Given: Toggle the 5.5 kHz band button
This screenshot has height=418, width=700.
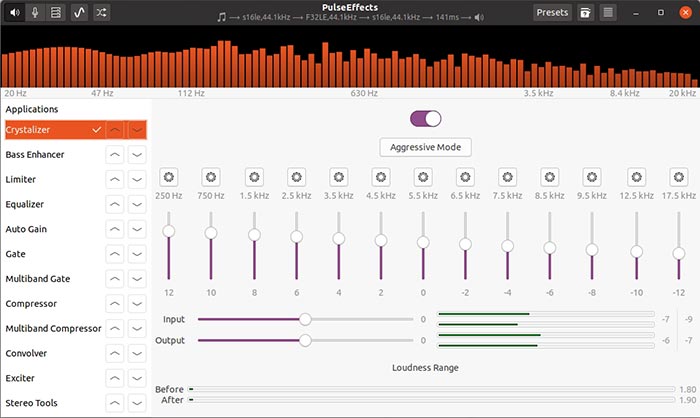Looking at the screenshot, I should 423,177.
